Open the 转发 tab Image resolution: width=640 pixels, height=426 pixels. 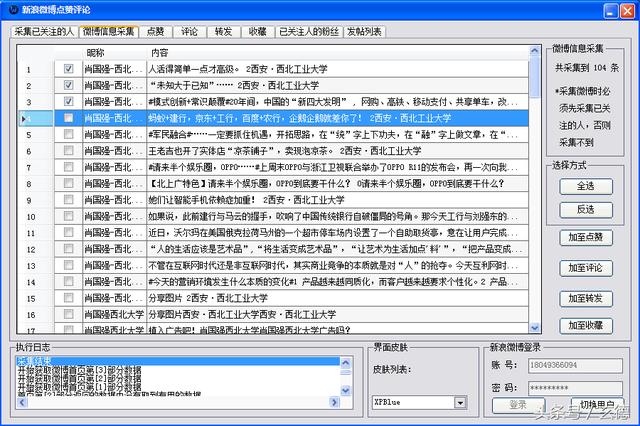(x=223, y=32)
